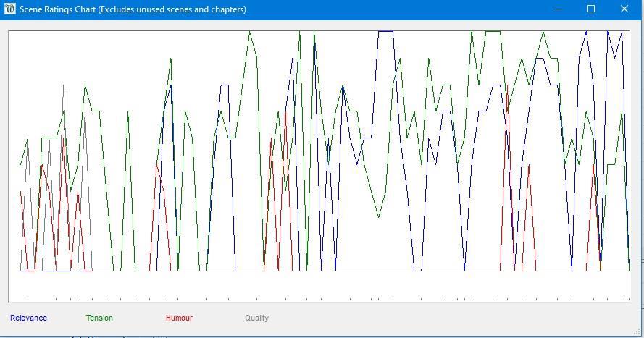Screen dimensions: 644x338
Task: Click the deepest mid-chart green Tension dip
Action: click(x=378, y=216)
